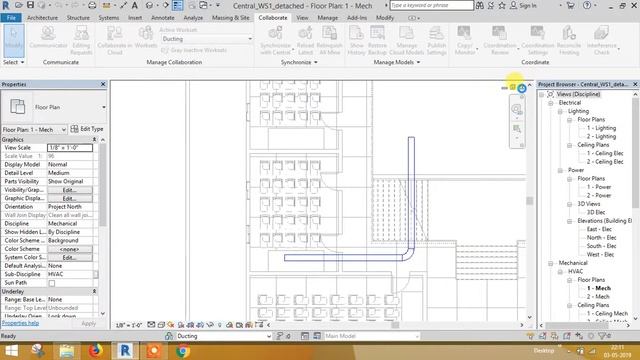
Task: Click Reconcile Hosting
Action: pyautogui.click(x=569, y=40)
